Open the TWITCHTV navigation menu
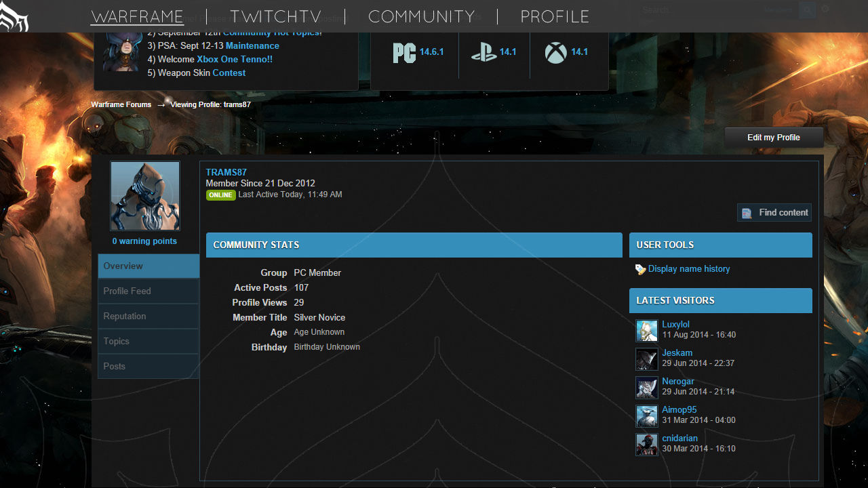This screenshot has width=868, height=488. click(x=275, y=16)
